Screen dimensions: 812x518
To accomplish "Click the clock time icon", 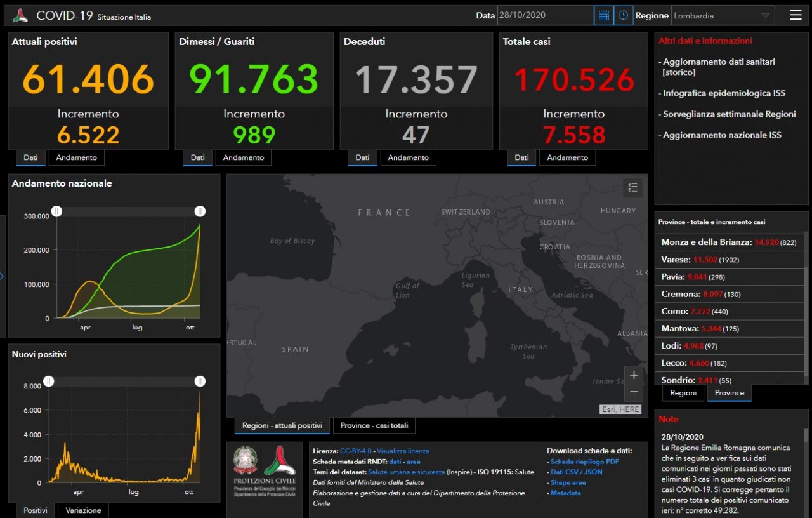I will (623, 15).
